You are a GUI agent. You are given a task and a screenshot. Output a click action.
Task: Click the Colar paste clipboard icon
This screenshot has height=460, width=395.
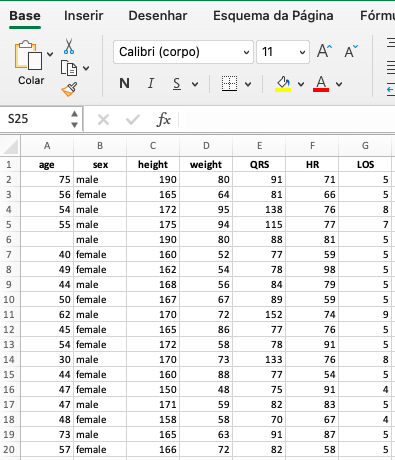28,55
